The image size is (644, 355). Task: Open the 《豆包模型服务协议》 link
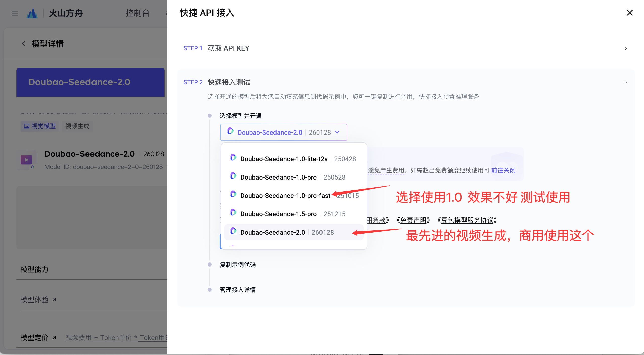click(467, 220)
